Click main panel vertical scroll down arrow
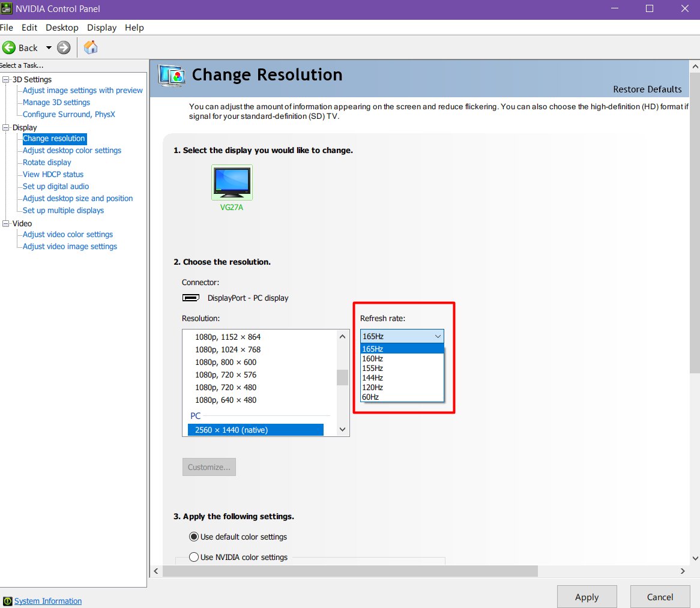700x608 pixels. pos(695,558)
